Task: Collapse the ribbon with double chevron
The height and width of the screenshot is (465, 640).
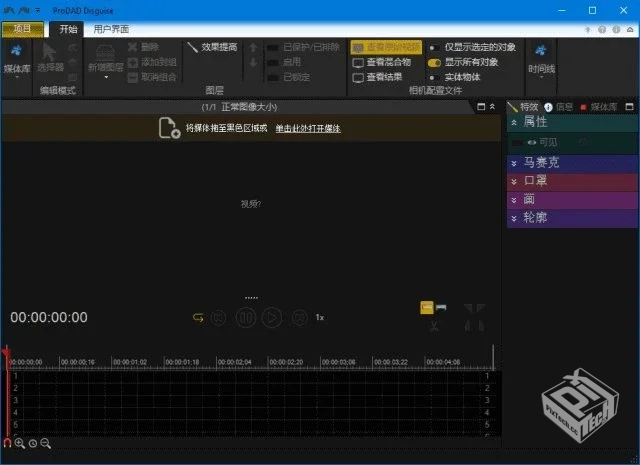Action: (x=492, y=107)
